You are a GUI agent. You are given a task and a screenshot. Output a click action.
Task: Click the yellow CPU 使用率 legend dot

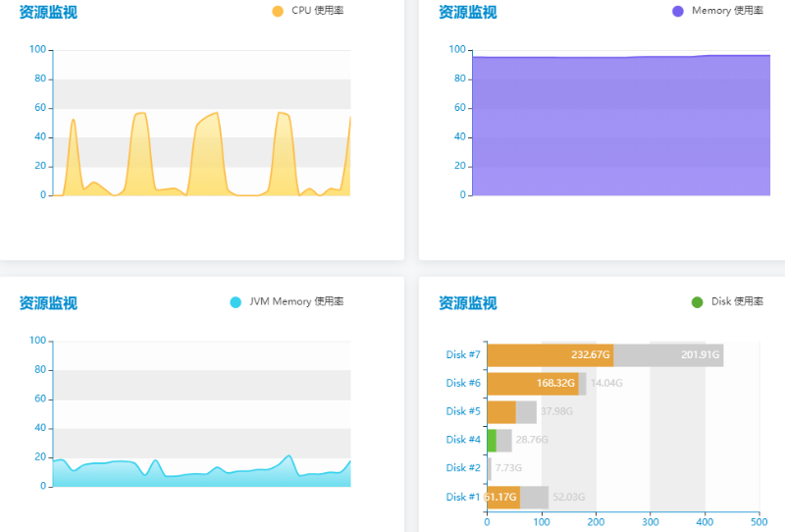coord(277,11)
